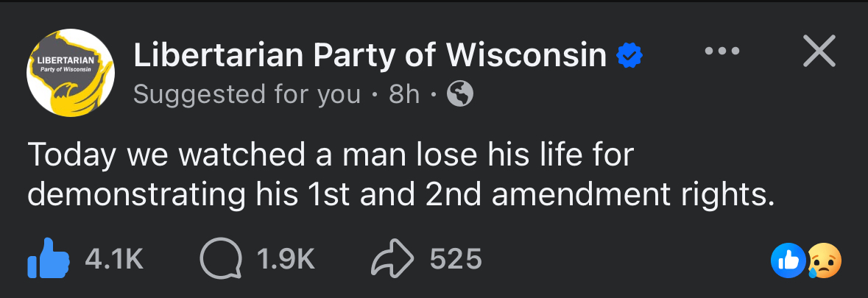This screenshot has height=298, width=868.
Task: Click the "Today we watched a man" text line
Action: coord(331,155)
